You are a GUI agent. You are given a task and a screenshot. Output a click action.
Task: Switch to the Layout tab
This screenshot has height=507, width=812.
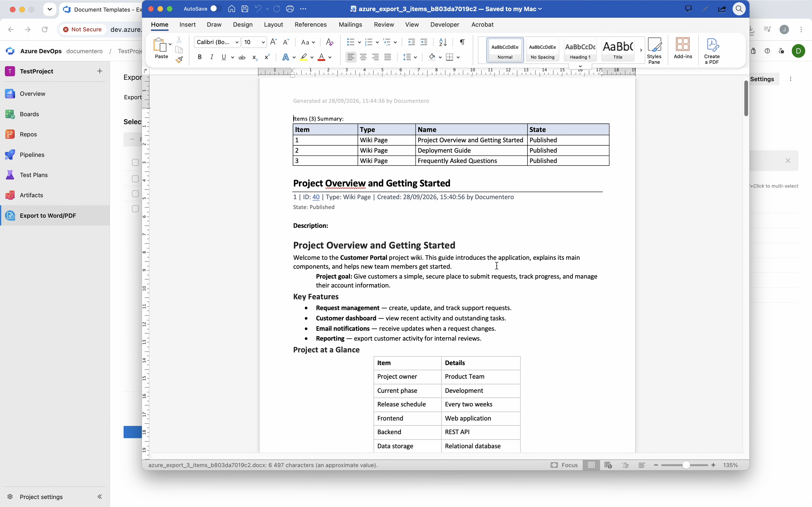click(x=273, y=25)
